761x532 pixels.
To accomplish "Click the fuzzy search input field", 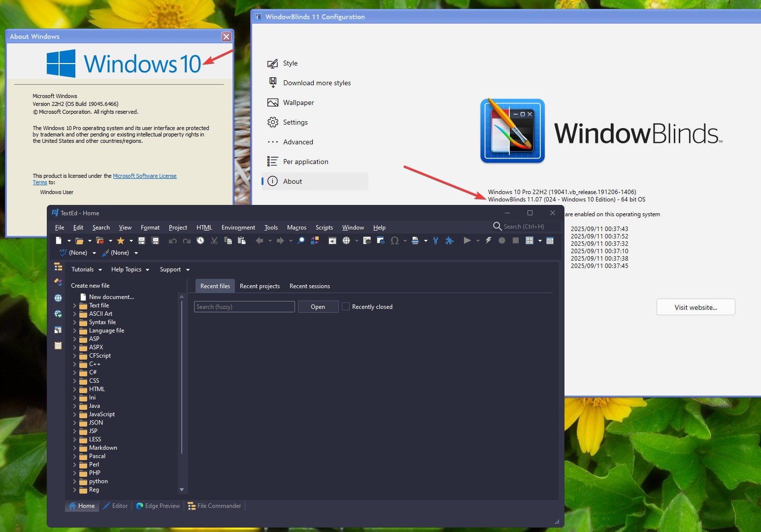I will pos(244,306).
